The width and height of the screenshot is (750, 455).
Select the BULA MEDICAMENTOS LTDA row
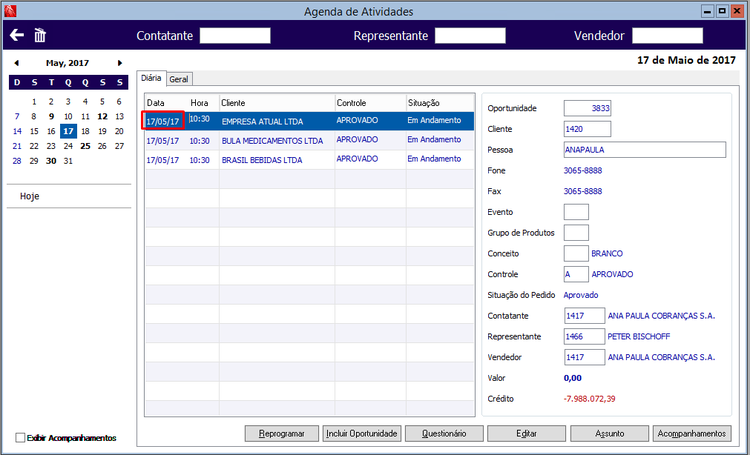[309, 141]
